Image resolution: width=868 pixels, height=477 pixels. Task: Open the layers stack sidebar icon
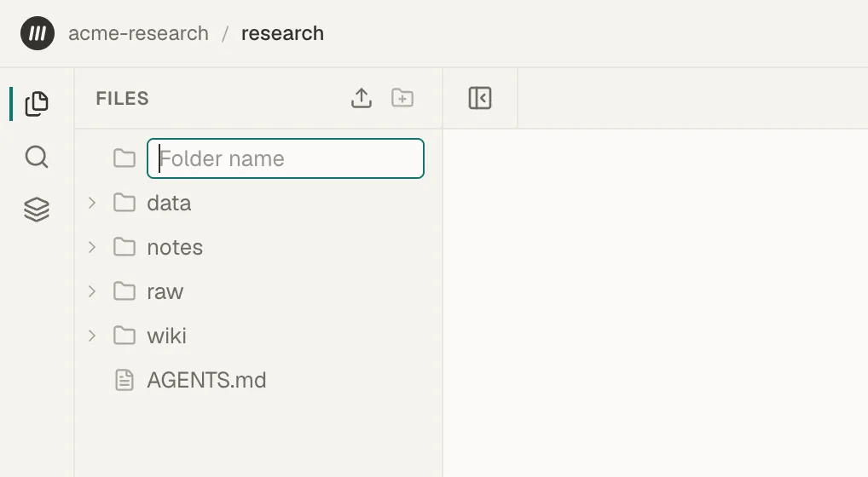tap(37, 210)
